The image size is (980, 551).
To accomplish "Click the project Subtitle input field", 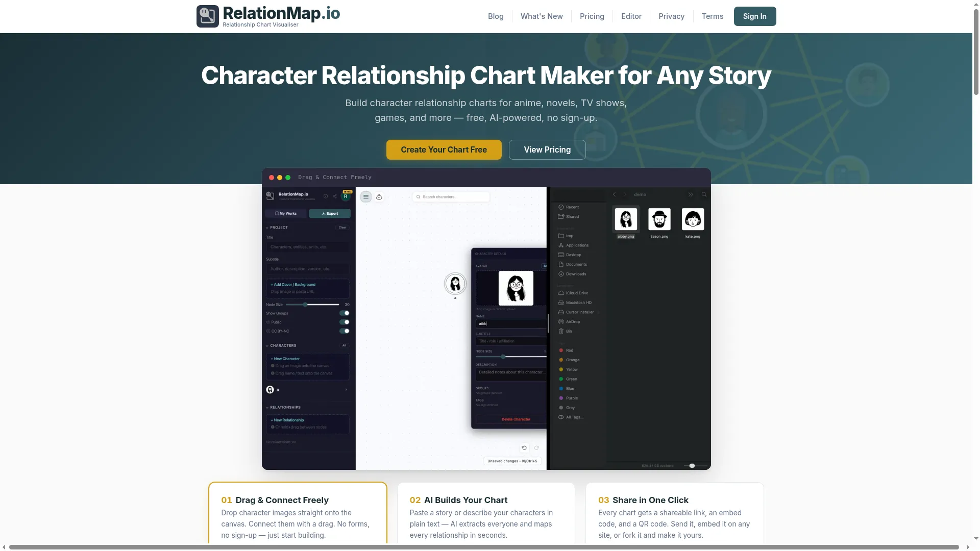I will tap(307, 269).
